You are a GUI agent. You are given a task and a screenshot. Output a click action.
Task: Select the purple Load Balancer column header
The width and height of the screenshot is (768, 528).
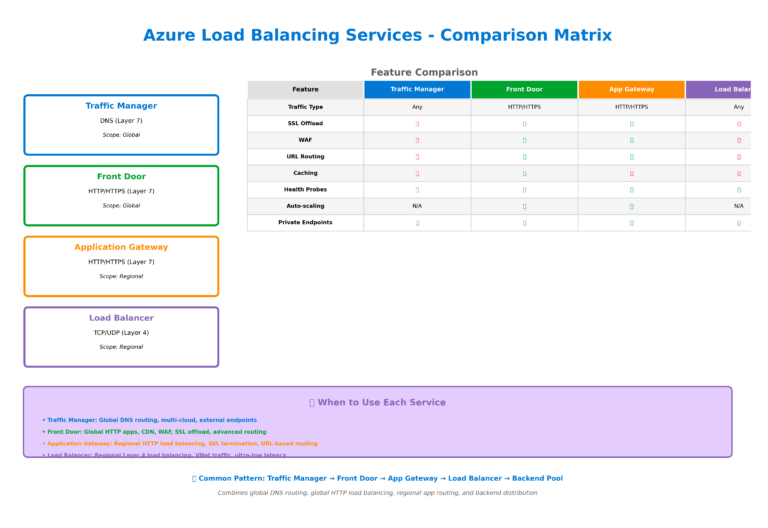718,90
